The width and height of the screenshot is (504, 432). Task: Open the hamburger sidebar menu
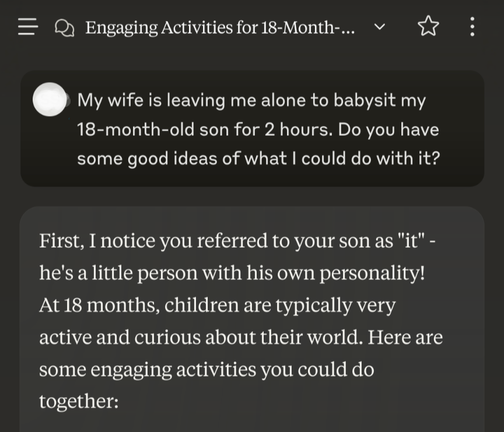27,27
